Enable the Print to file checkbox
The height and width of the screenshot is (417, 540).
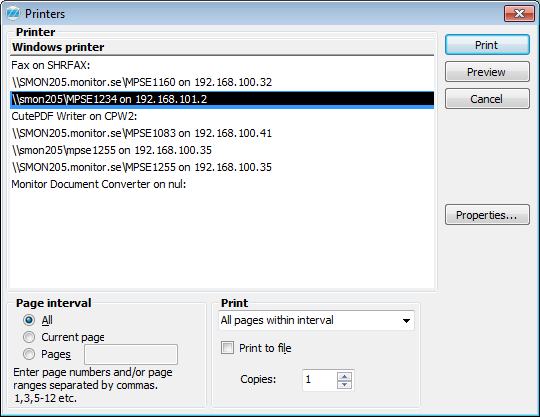pyautogui.click(x=227, y=348)
